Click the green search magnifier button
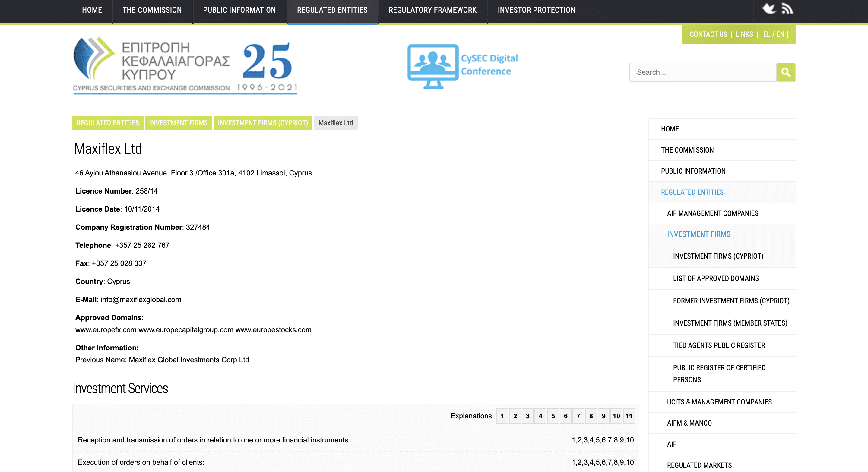Viewport: 868px width, 472px height. [x=785, y=72]
